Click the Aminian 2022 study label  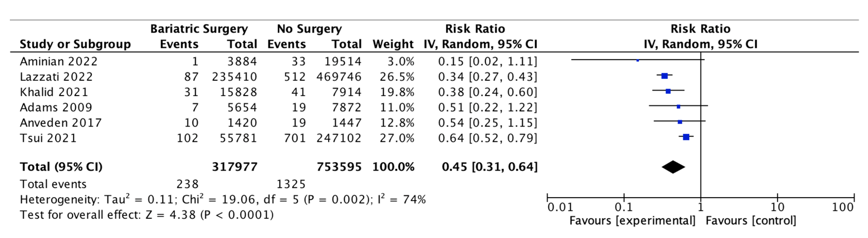(x=59, y=62)
